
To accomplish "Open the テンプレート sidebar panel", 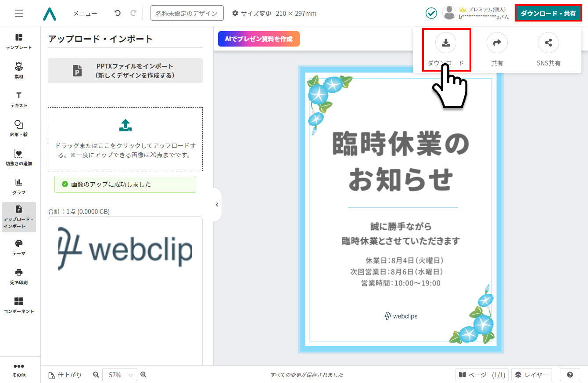I will (19, 42).
